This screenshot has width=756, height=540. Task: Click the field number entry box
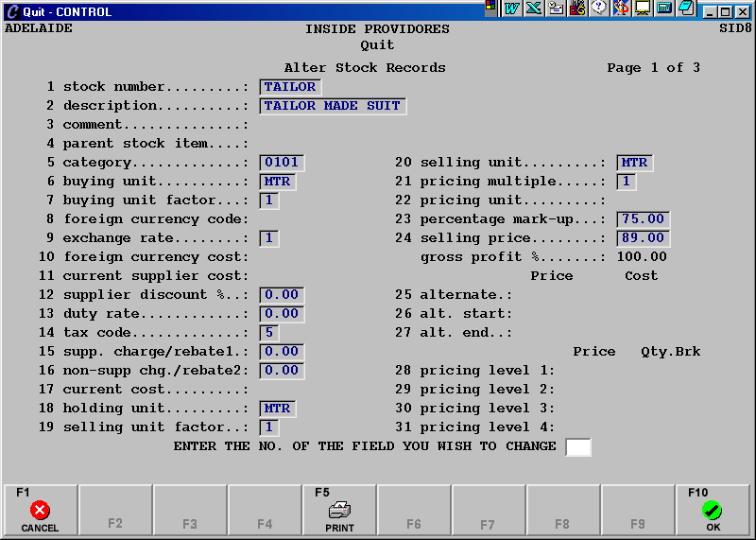click(x=577, y=446)
